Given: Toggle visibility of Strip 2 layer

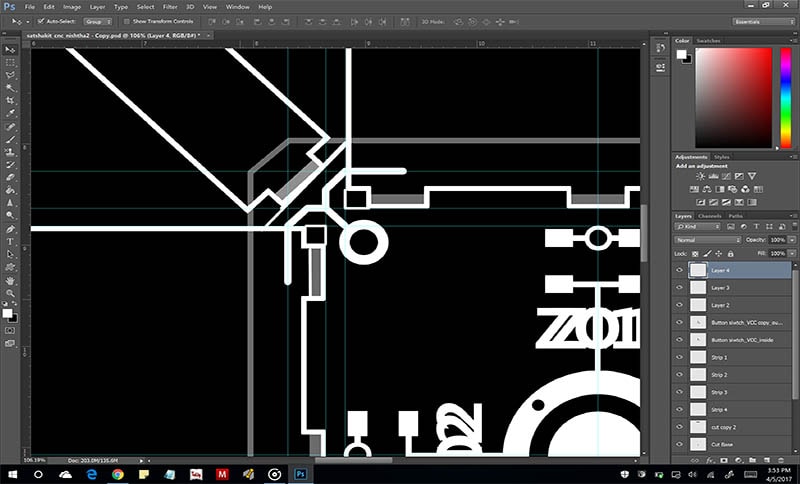Looking at the screenshot, I should (x=679, y=375).
